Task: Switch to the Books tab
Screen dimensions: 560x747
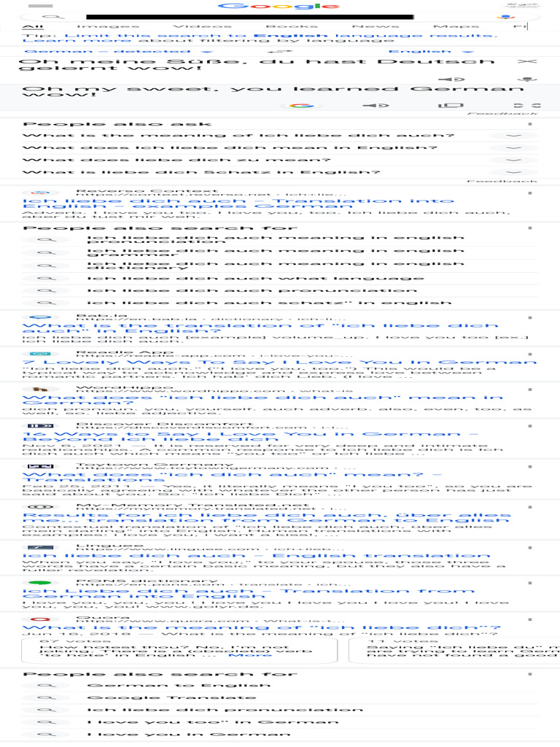Action: point(292,27)
